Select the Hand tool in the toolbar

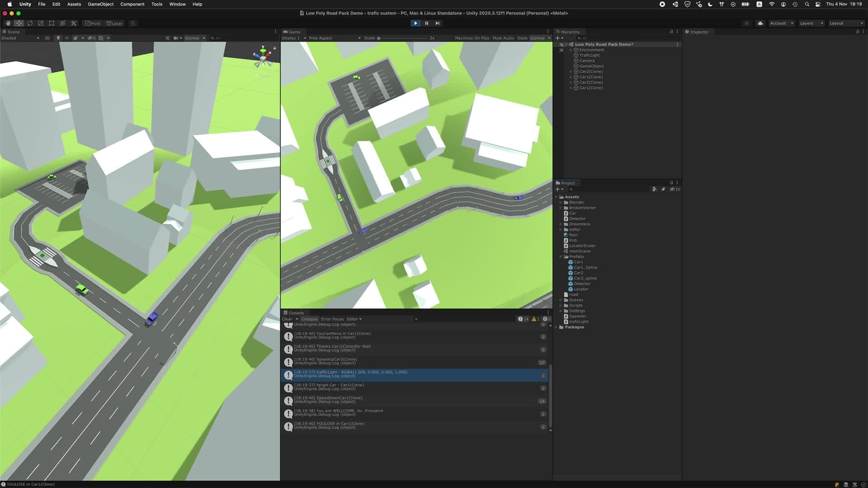coord(8,23)
